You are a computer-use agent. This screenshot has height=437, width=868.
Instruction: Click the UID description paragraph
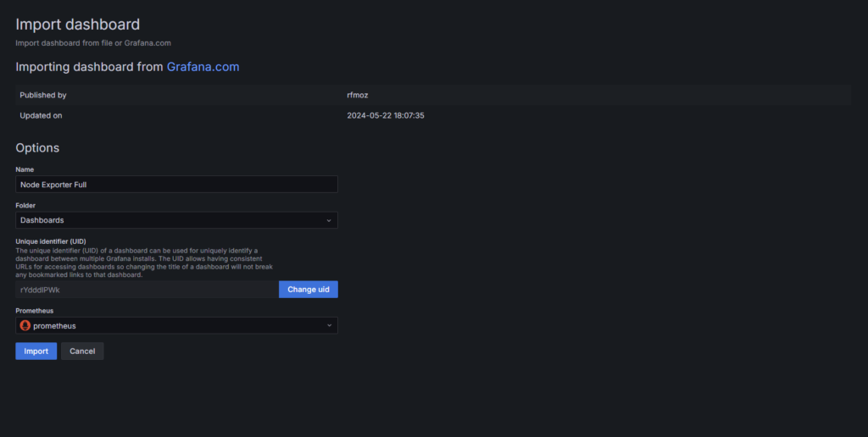click(144, 263)
